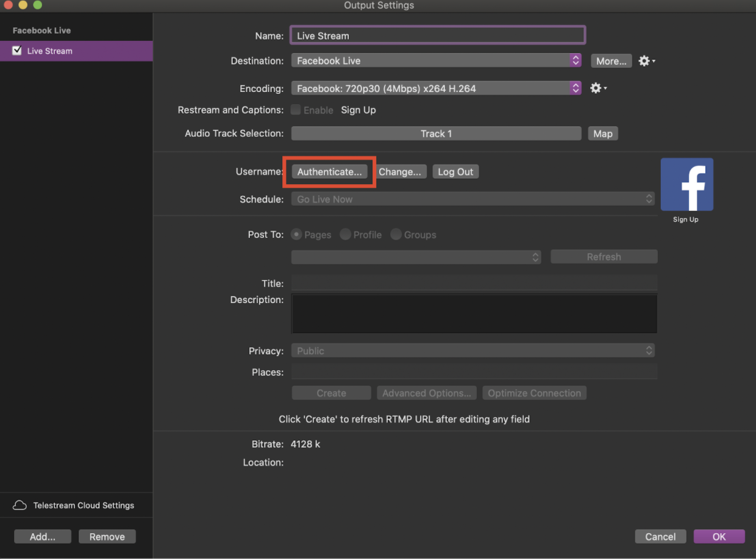Select the Groups radio button
The width and height of the screenshot is (756, 560).
point(396,235)
